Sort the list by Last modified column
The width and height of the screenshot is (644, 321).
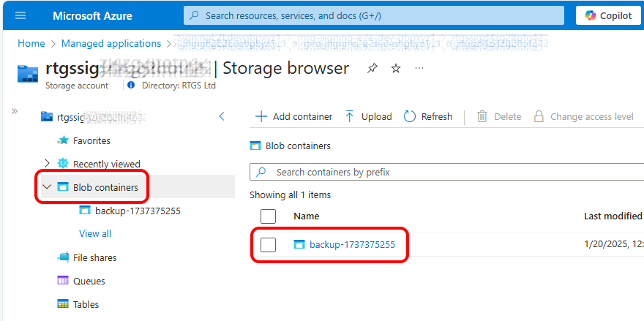(613, 216)
